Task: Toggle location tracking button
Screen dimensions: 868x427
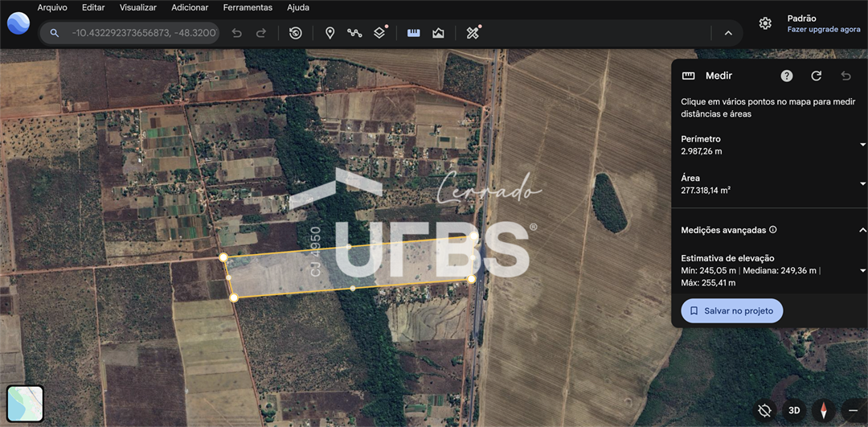Action: tap(764, 410)
